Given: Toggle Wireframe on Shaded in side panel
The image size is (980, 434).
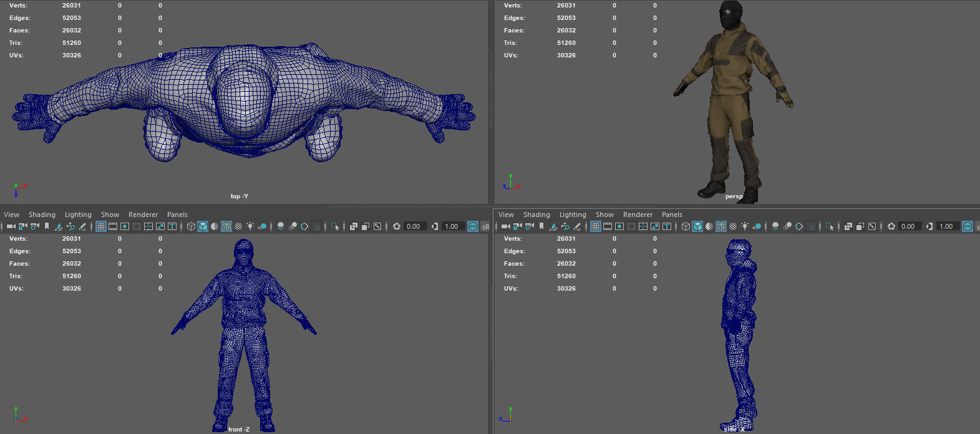Looking at the screenshot, I should pyautogui.click(x=721, y=226).
